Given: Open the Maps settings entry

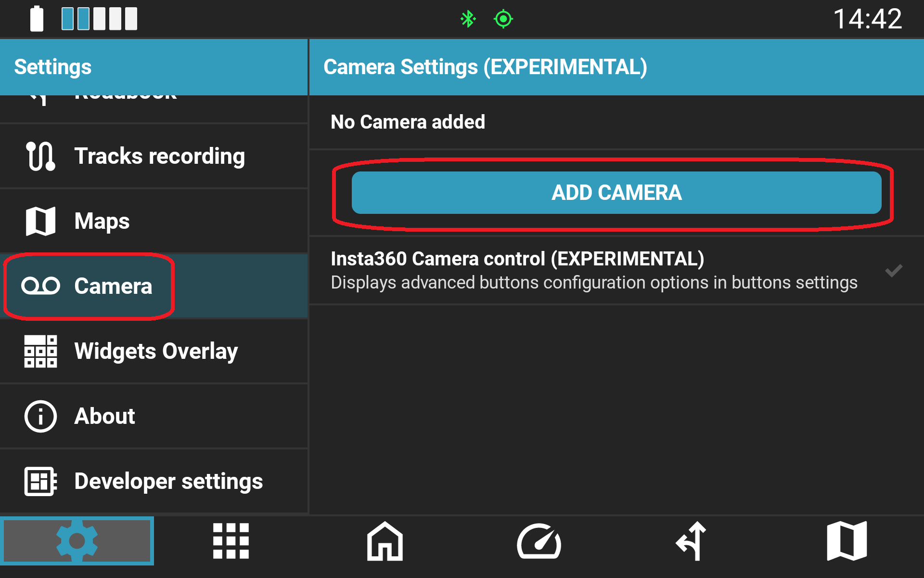Looking at the screenshot, I should [154, 221].
